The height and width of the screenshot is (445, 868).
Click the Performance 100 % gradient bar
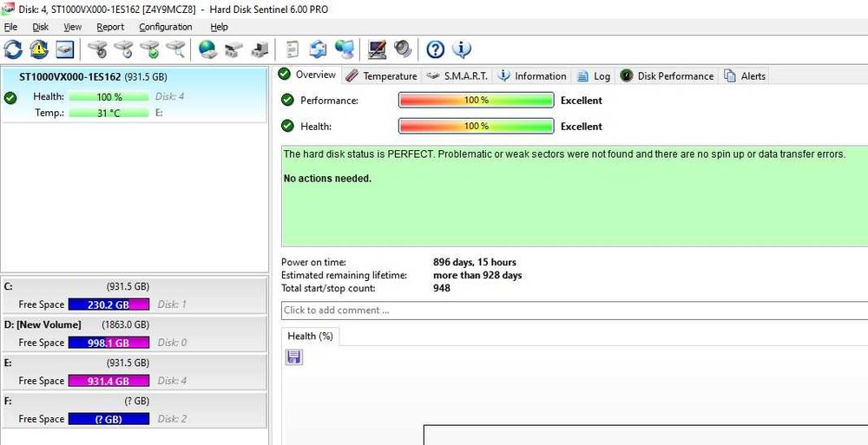click(476, 100)
